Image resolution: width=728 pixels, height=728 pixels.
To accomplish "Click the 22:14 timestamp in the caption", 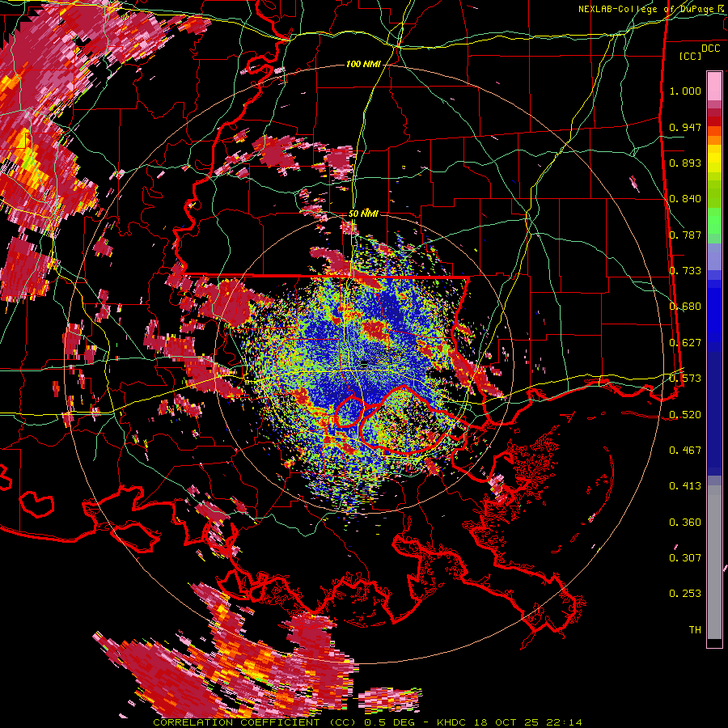I will pos(564,722).
